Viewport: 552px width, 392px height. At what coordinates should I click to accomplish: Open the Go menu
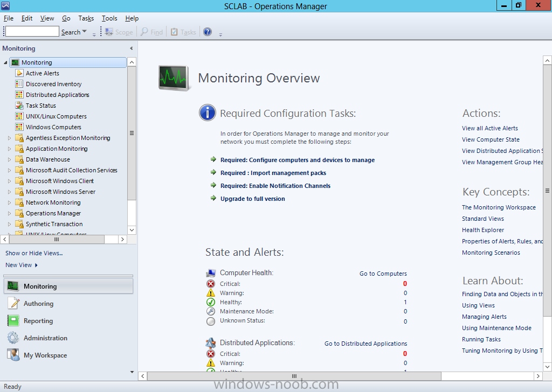coord(66,18)
